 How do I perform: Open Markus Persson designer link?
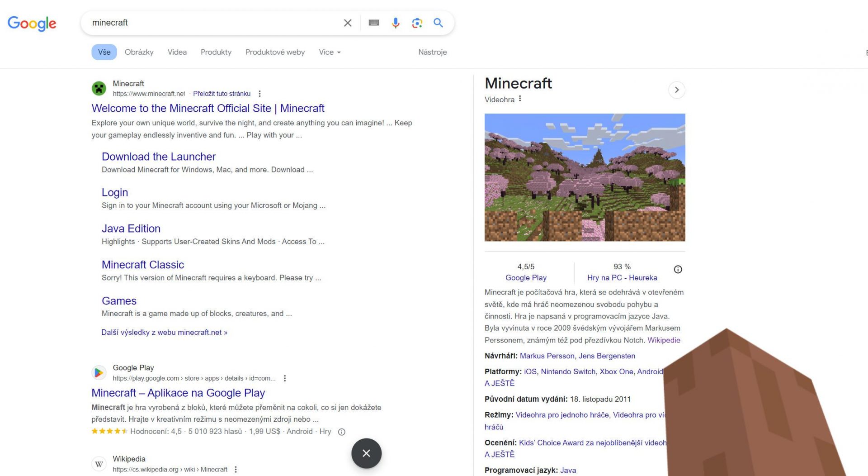click(x=547, y=356)
